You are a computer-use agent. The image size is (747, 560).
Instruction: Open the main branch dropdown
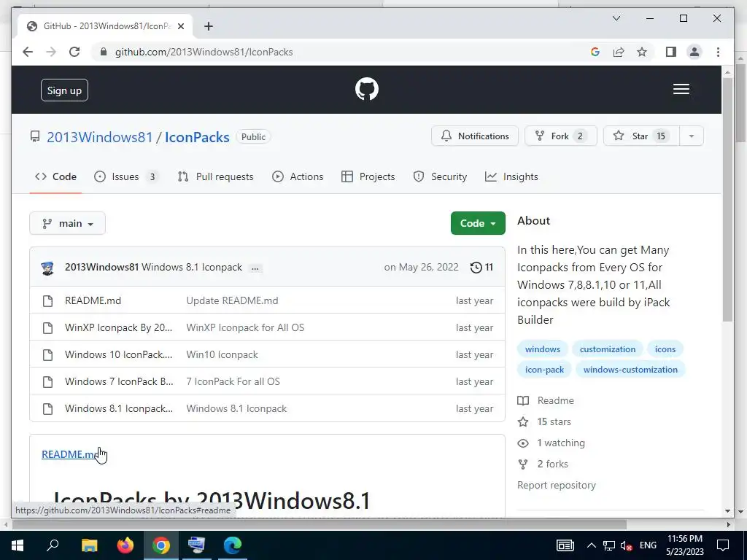pyautogui.click(x=67, y=223)
